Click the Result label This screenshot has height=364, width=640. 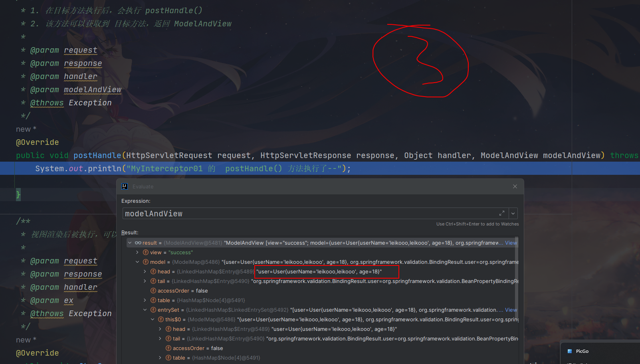pos(130,232)
